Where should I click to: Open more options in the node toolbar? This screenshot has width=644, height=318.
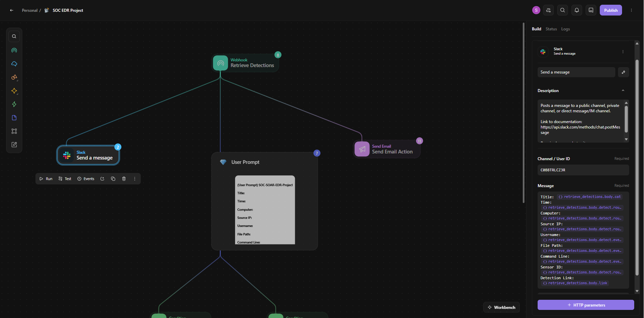click(x=135, y=179)
